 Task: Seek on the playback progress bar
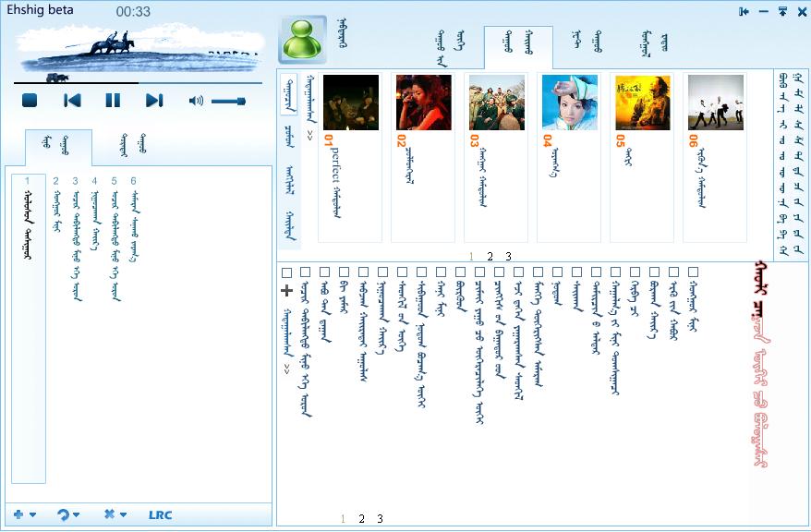coord(139,82)
